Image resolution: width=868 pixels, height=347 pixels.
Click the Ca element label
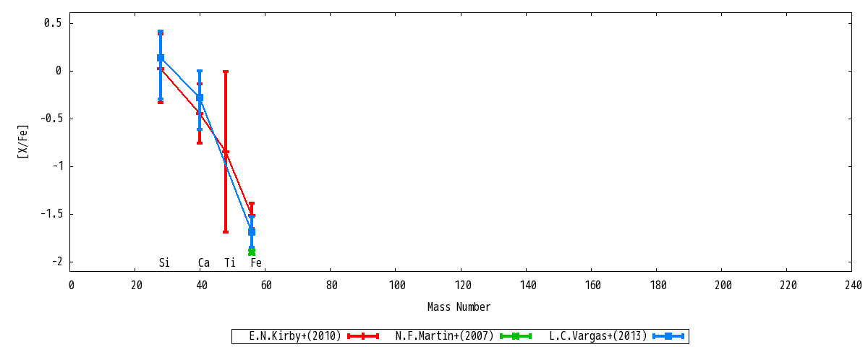[x=204, y=263]
